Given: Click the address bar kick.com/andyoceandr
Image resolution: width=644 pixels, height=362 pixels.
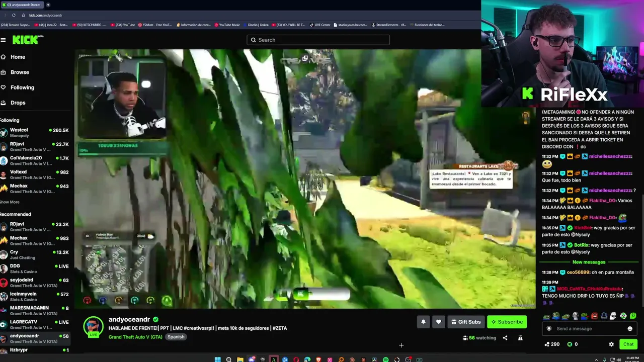Looking at the screenshot, I should pos(46,15).
